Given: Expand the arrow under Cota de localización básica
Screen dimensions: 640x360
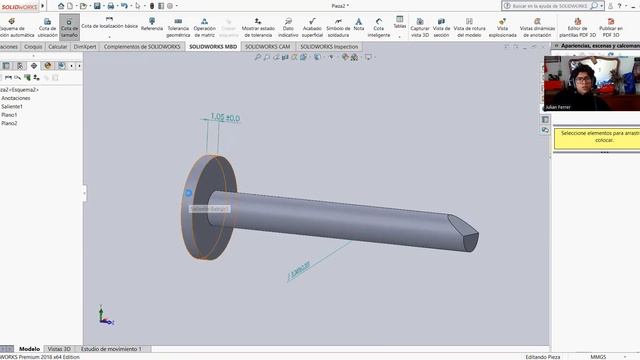Looking at the screenshot, I should click(x=109, y=37).
